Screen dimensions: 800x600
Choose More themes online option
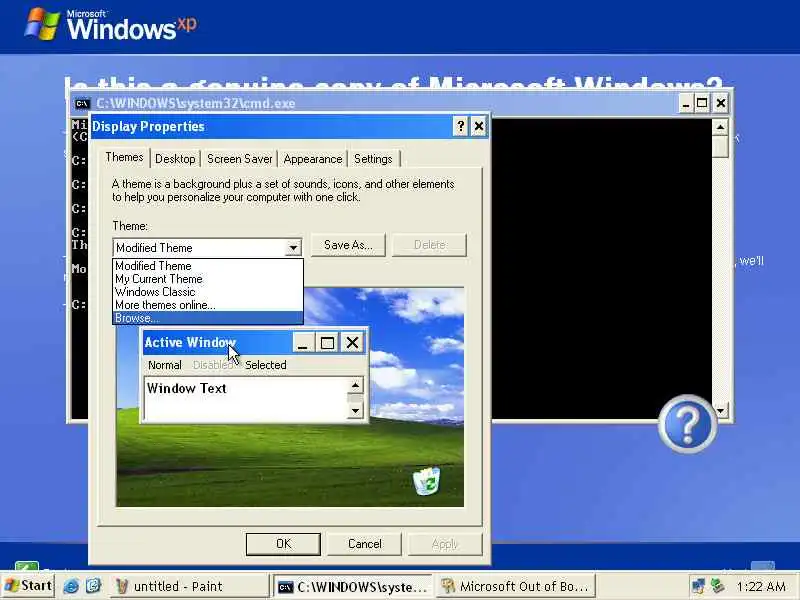pos(208,305)
